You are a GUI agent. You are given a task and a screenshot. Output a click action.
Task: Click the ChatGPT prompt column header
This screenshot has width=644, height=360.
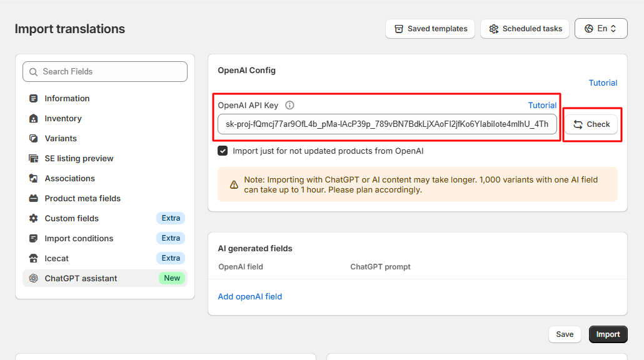point(380,267)
